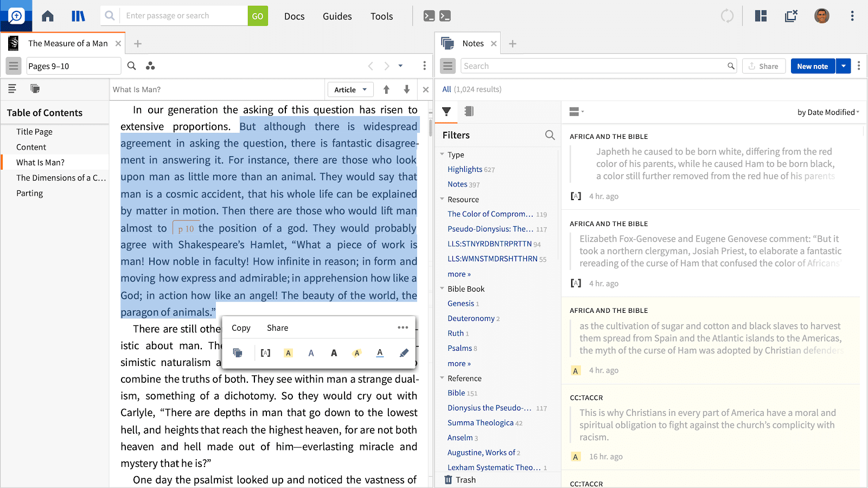
Task: Open the Guides menu
Action: (337, 16)
